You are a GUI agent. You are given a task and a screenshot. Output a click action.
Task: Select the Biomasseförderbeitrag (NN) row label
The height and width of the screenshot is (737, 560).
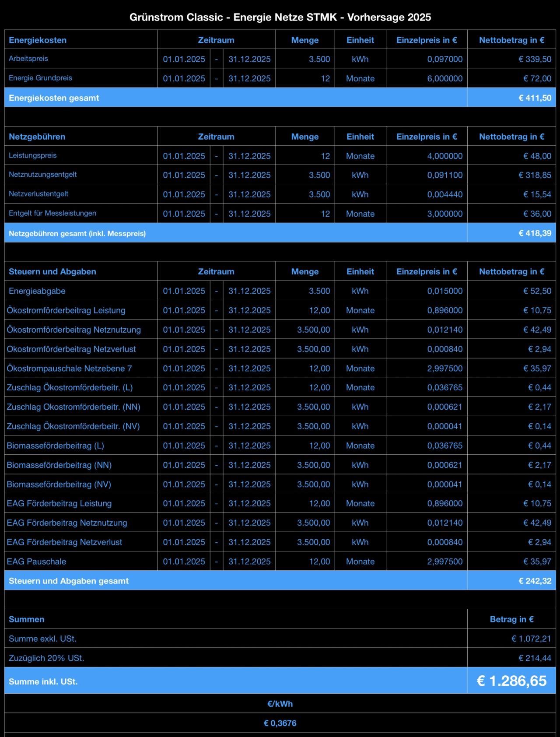[x=59, y=465]
